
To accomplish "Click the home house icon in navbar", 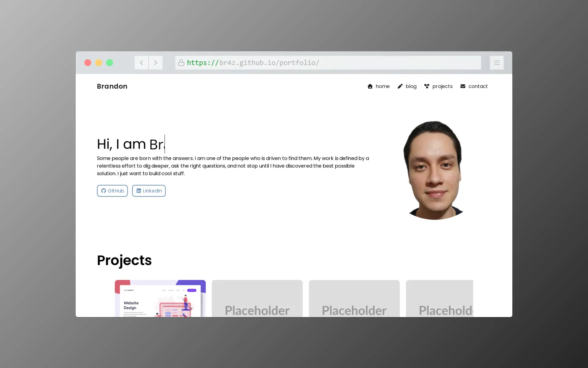I will pyautogui.click(x=370, y=86).
